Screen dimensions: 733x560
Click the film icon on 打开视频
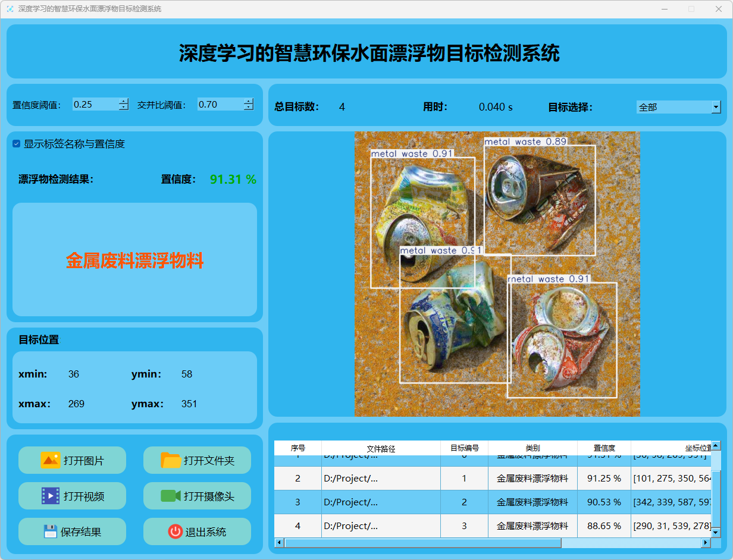coord(50,496)
